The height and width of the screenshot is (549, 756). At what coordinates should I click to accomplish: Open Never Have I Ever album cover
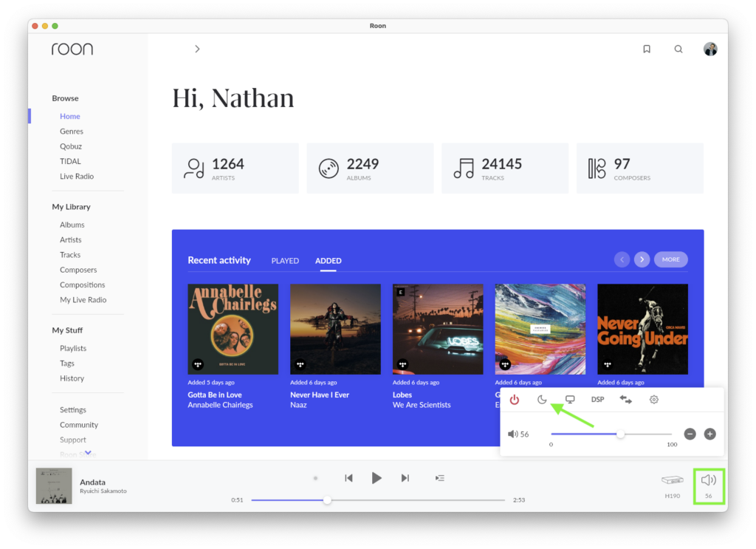[336, 329]
